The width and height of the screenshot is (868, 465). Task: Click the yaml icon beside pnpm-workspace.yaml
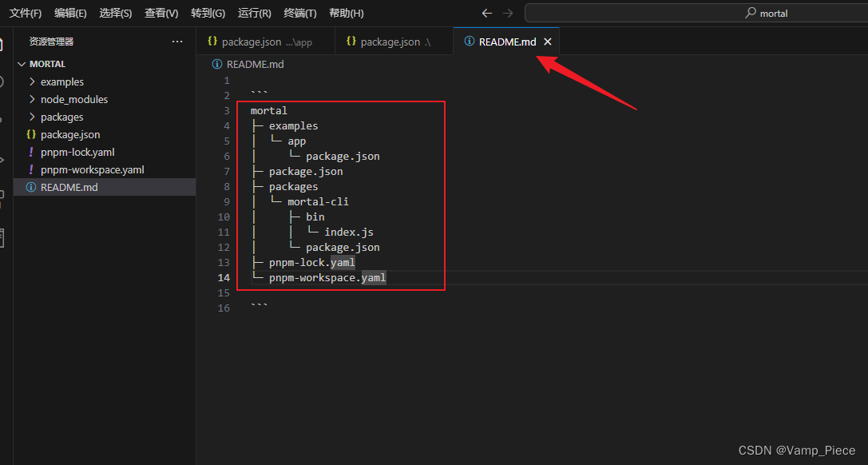pos(31,170)
